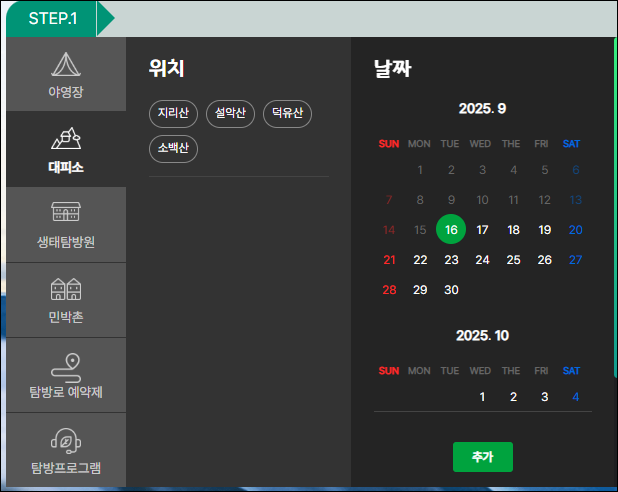Select the 대피소 mountain shelter icon
The image size is (618, 492).
click(66, 138)
